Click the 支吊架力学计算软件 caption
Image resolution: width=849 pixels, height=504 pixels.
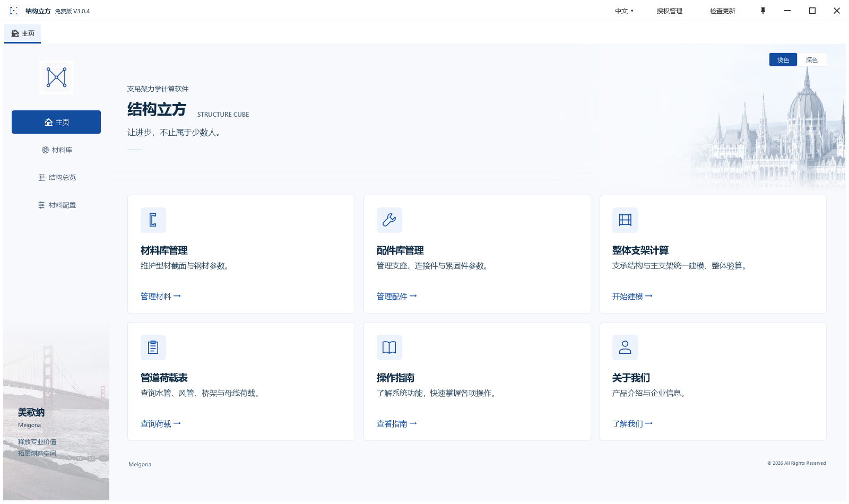click(x=158, y=89)
